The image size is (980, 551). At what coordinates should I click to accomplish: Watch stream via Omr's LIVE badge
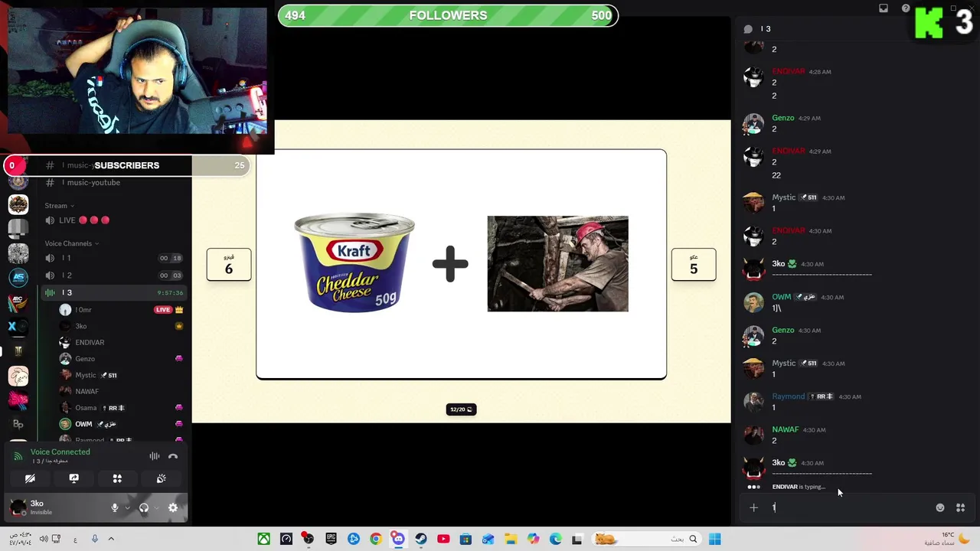(x=163, y=310)
